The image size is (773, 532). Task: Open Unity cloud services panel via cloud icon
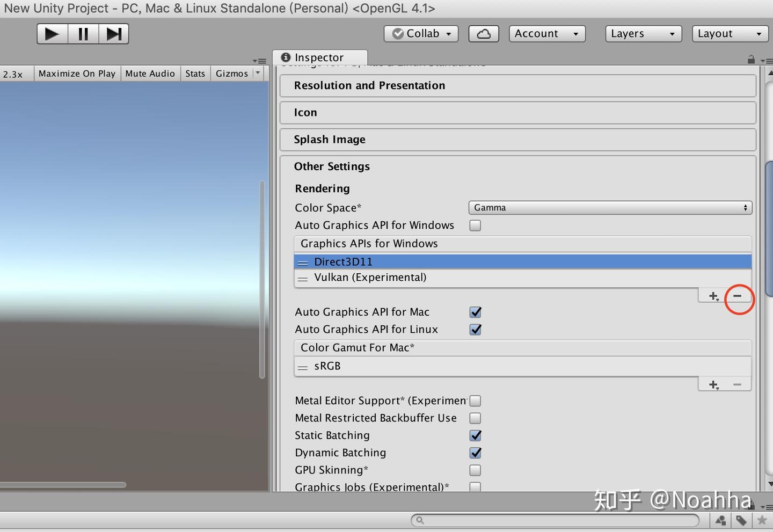coord(483,33)
